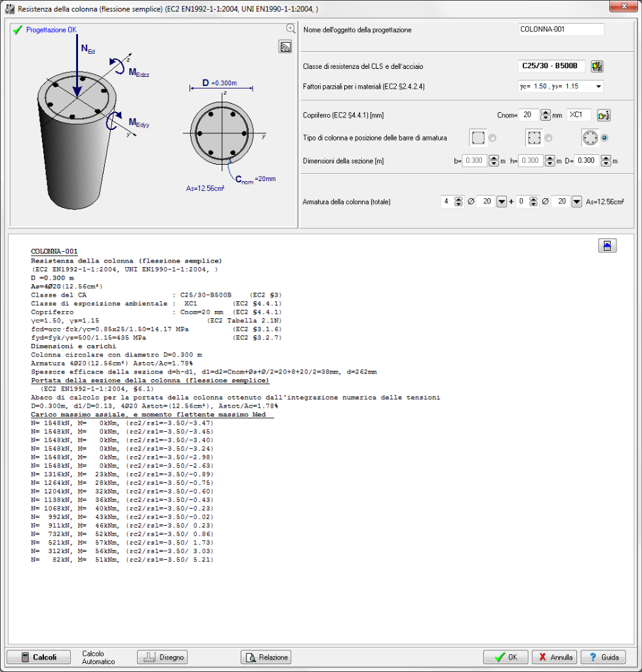The height and width of the screenshot is (672, 642).
Task: Click the circular column type icon
Action: [x=590, y=138]
